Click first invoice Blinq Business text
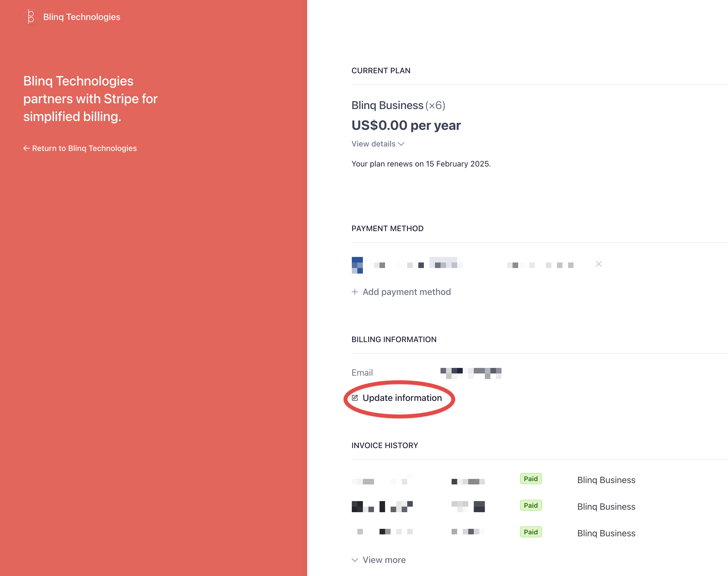Viewport: 728px width, 576px height. click(606, 480)
